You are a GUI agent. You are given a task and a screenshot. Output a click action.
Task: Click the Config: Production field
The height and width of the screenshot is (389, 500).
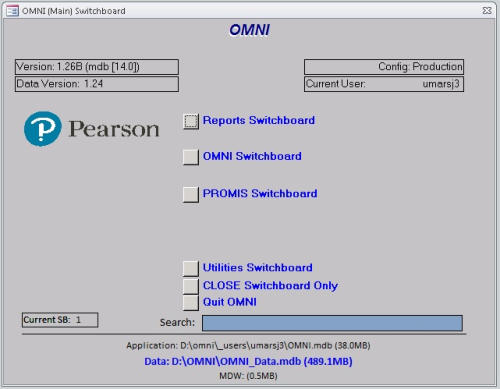click(x=384, y=67)
